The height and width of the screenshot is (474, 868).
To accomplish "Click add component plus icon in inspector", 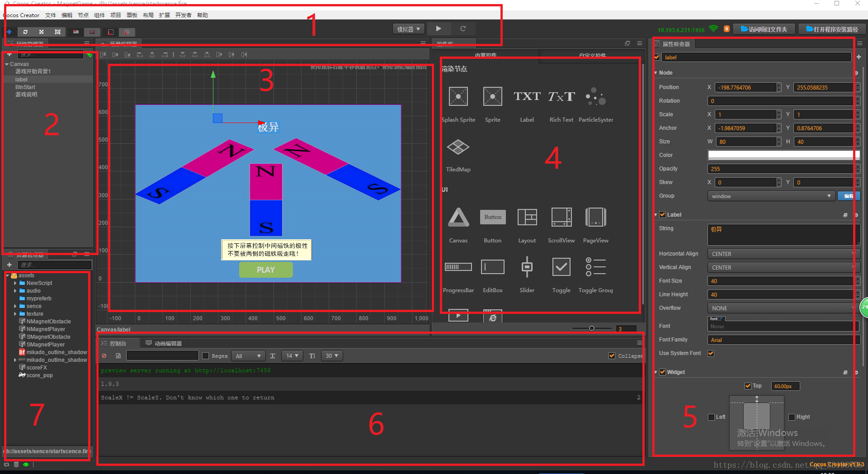I will point(859,57).
